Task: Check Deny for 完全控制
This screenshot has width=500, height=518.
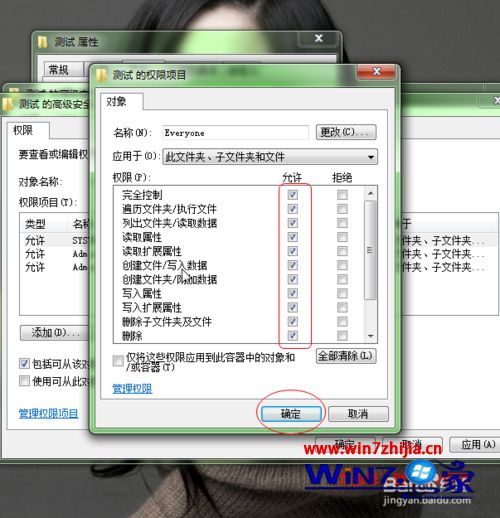Action: [342, 195]
